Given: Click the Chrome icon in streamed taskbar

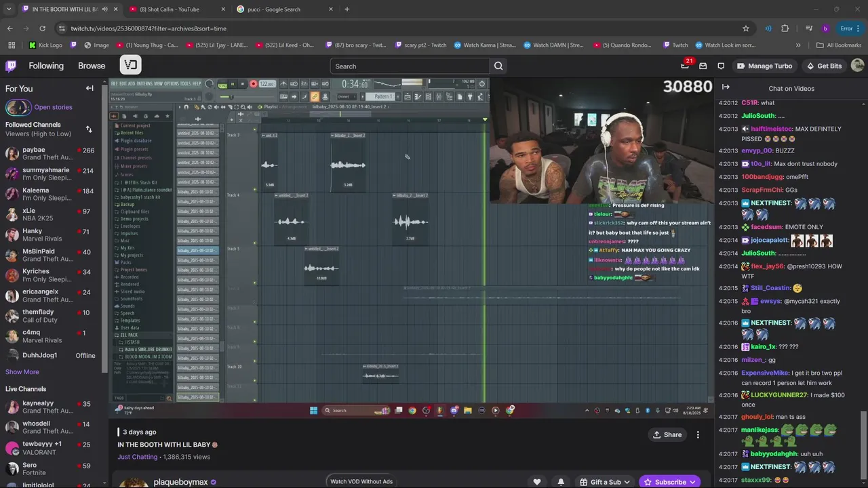Looking at the screenshot, I should coord(412,410).
